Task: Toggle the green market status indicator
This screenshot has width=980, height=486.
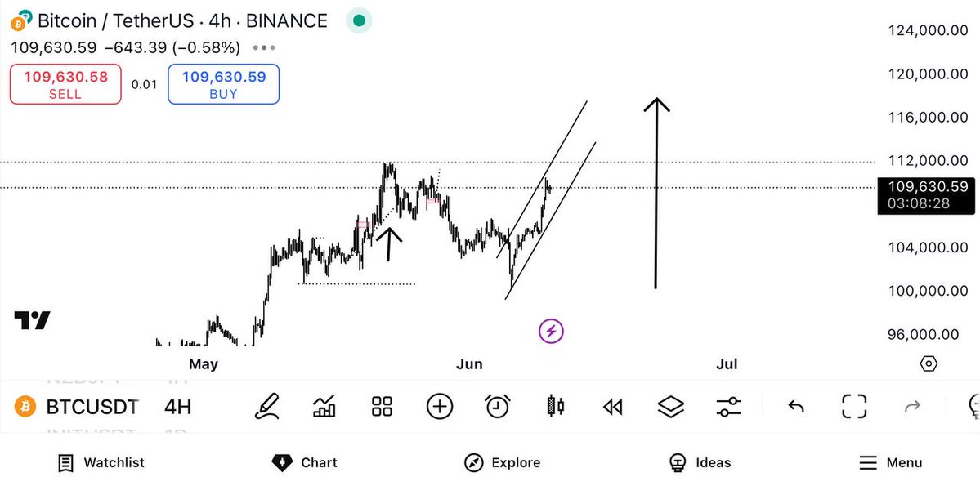Action: pyautogui.click(x=359, y=20)
